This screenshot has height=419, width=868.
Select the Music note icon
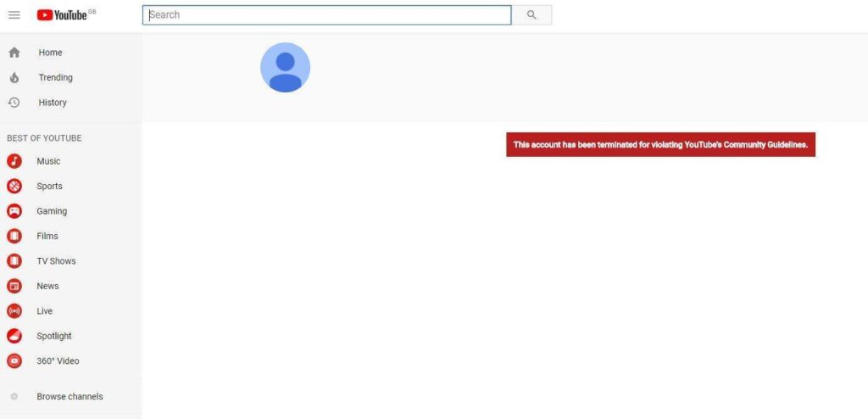pyautogui.click(x=14, y=161)
